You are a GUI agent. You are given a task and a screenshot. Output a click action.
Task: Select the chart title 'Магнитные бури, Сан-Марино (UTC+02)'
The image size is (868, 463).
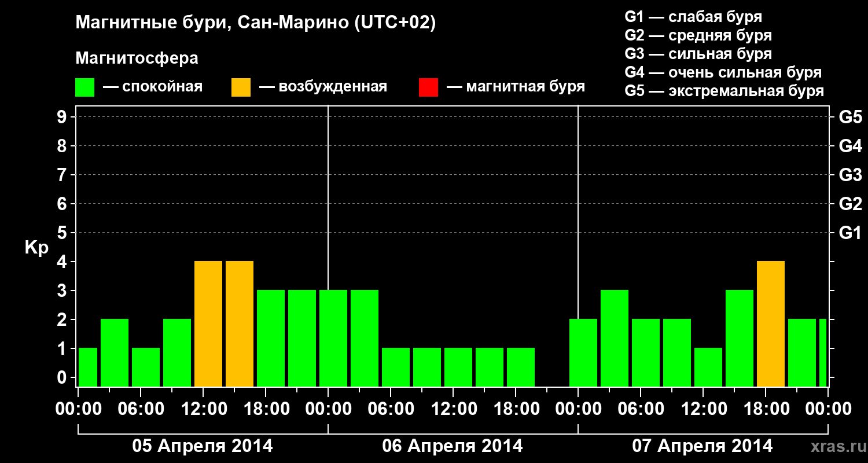(x=255, y=23)
